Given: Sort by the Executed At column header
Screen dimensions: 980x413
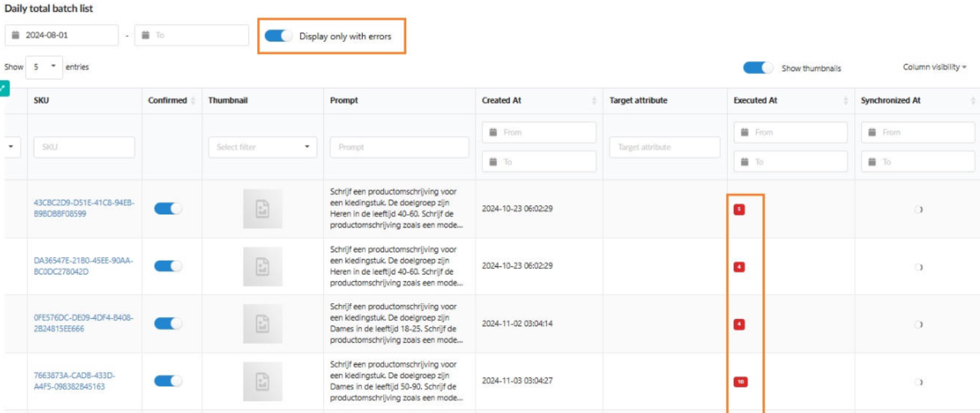Looking at the screenshot, I should tap(756, 101).
